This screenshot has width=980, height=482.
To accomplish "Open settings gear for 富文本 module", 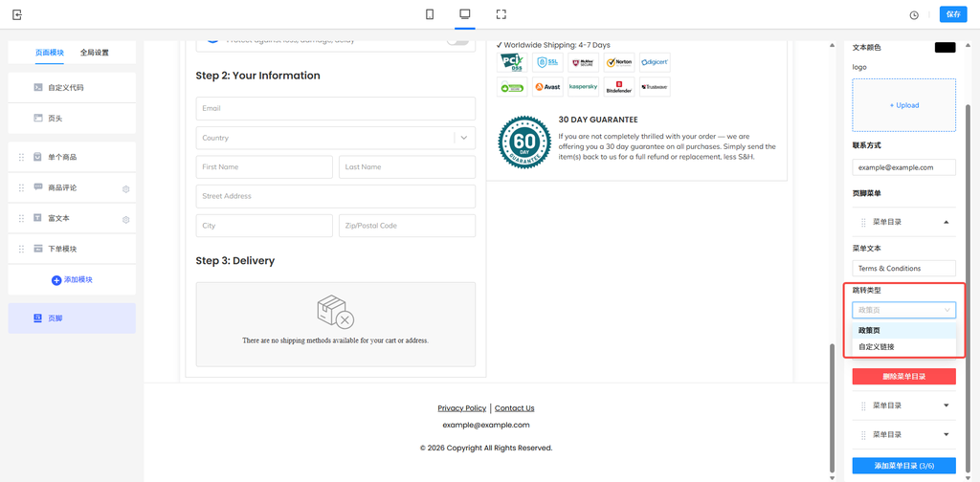I will (125, 220).
